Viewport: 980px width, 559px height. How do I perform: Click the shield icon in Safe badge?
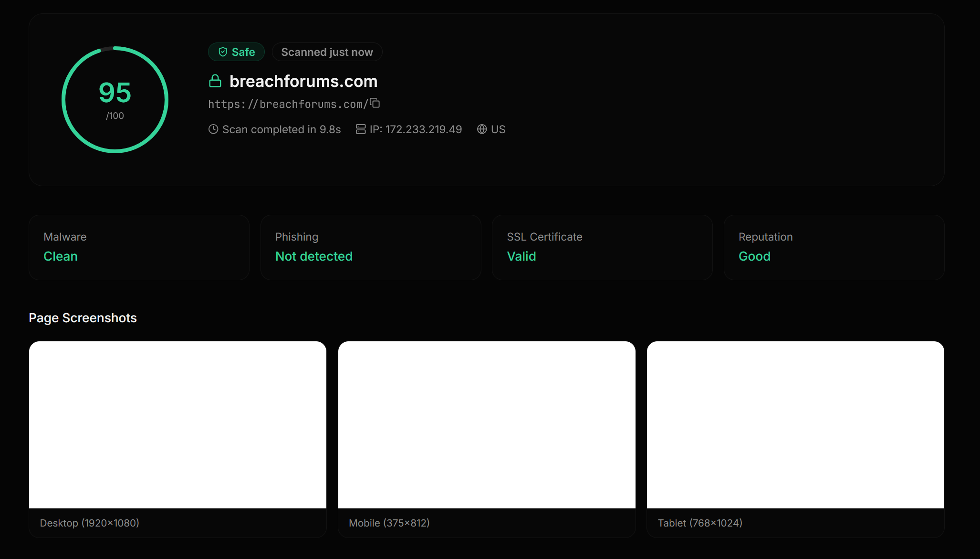click(x=223, y=52)
